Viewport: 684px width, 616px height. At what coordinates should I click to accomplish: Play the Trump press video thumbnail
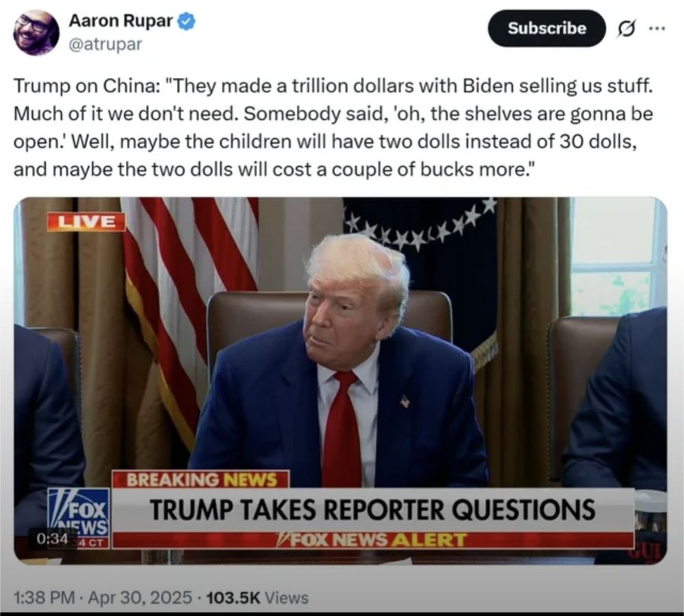(x=340, y=381)
